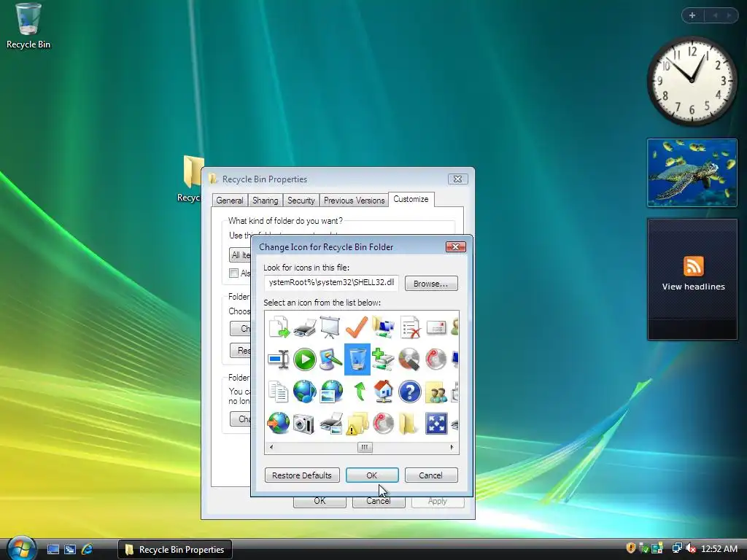
Task: Select the drive with green plus icon
Action: click(x=383, y=359)
